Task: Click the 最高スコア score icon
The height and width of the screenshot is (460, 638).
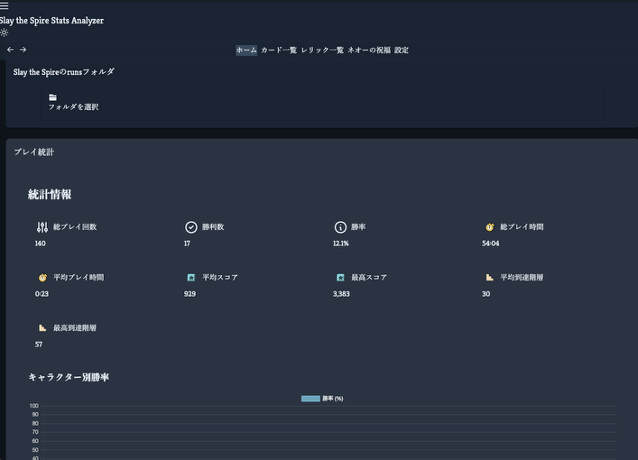Action: click(x=340, y=277)
